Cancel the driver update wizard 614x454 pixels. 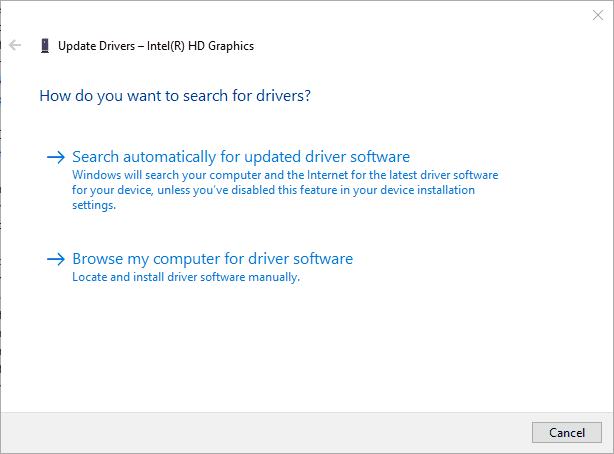(x=567, y=432)
